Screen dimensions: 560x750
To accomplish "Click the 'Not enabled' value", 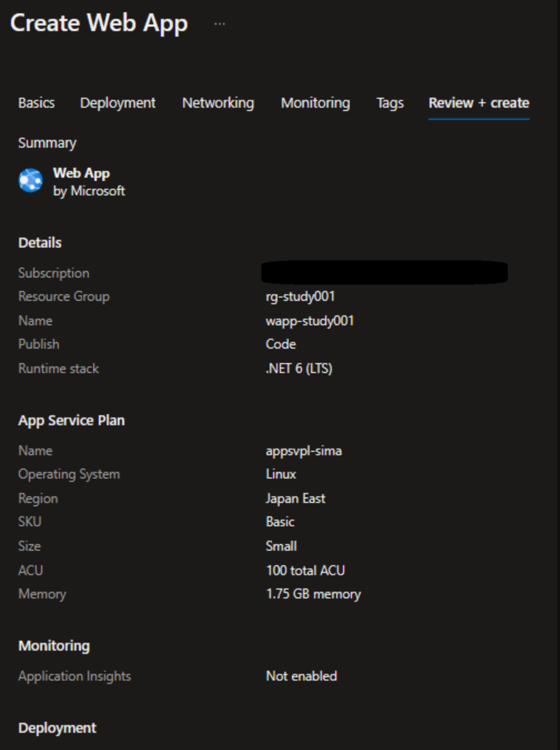I will point(301,676).
